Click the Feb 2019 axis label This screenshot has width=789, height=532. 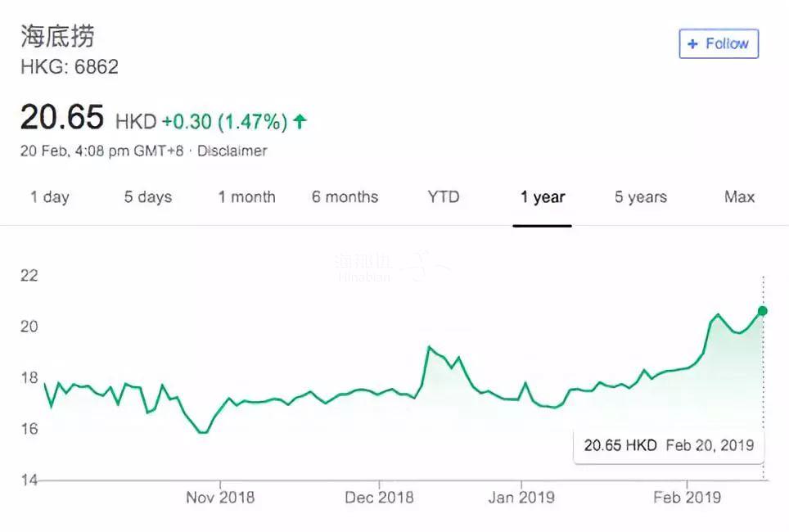(687, 497)
